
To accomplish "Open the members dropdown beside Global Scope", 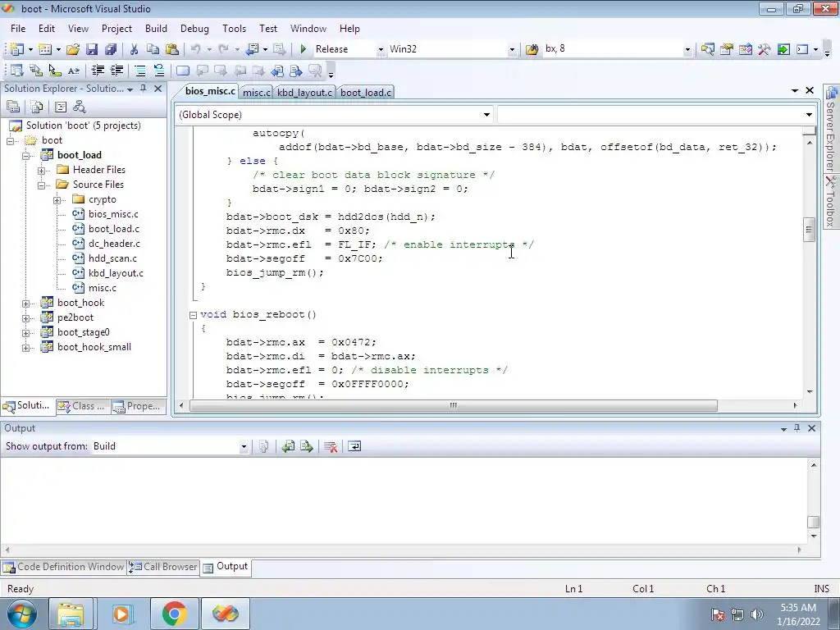I will click(808, 115).
